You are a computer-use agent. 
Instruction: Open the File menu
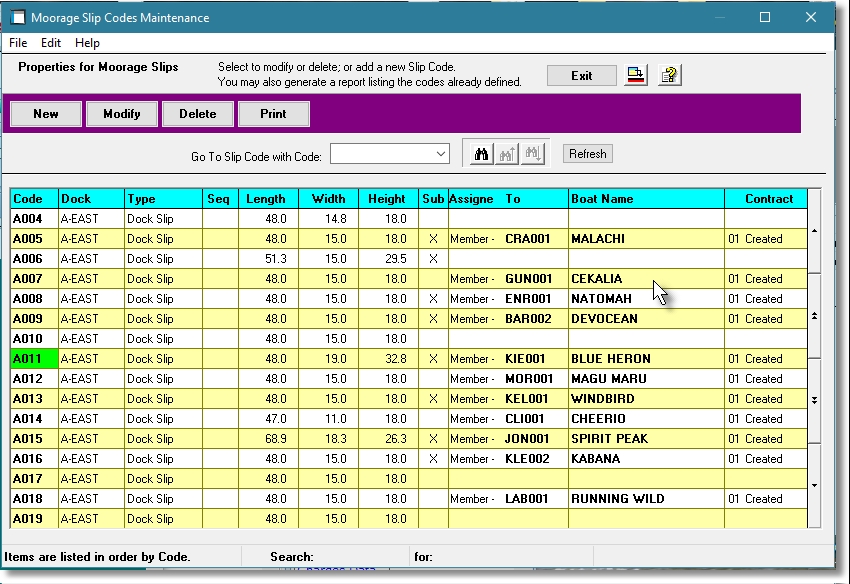point(17,42)
